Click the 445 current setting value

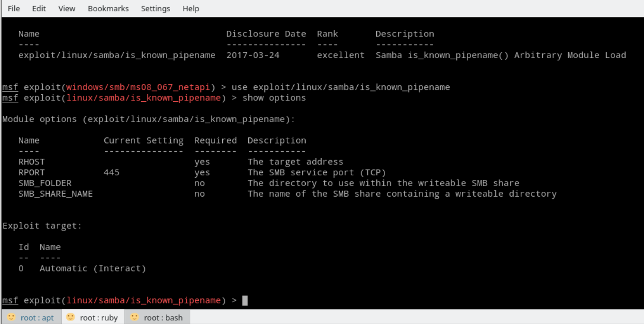click(112, 172)
